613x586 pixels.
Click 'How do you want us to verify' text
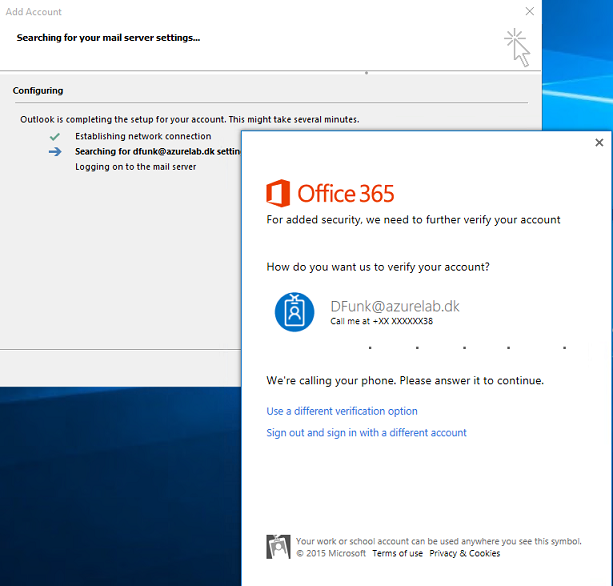point(378,267)
